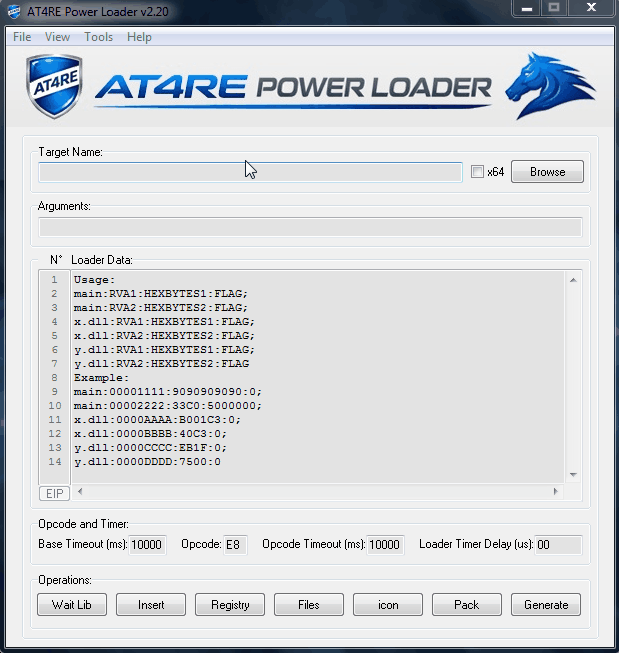This screenshot has width=619, height=653.
Task: Click the Base Timeout value field
Action: coord(147,545)
